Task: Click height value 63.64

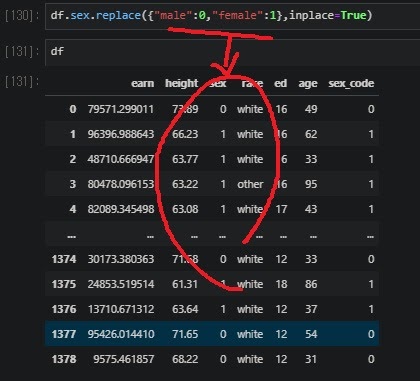Action: pos(185,309)
